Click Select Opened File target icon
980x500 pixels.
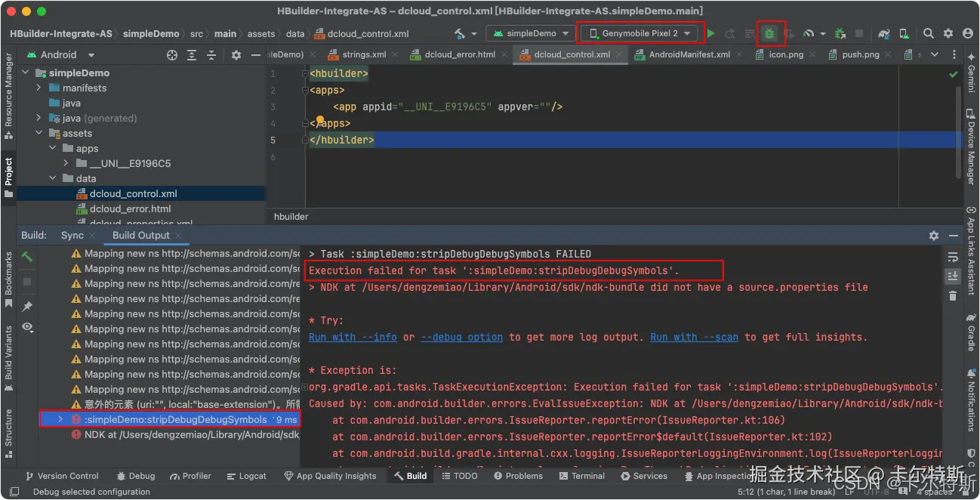[x=172, y=55]
